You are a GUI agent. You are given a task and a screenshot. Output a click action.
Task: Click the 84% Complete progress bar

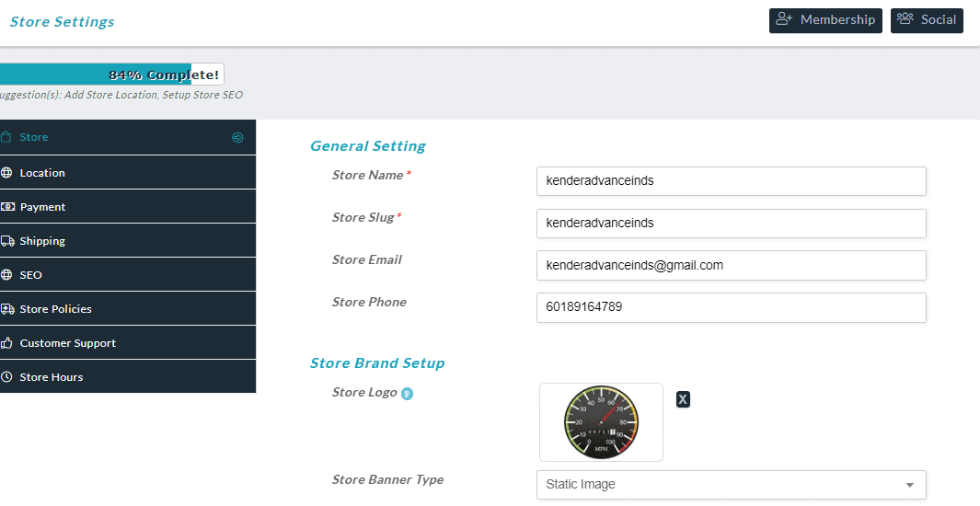point(110,75)
